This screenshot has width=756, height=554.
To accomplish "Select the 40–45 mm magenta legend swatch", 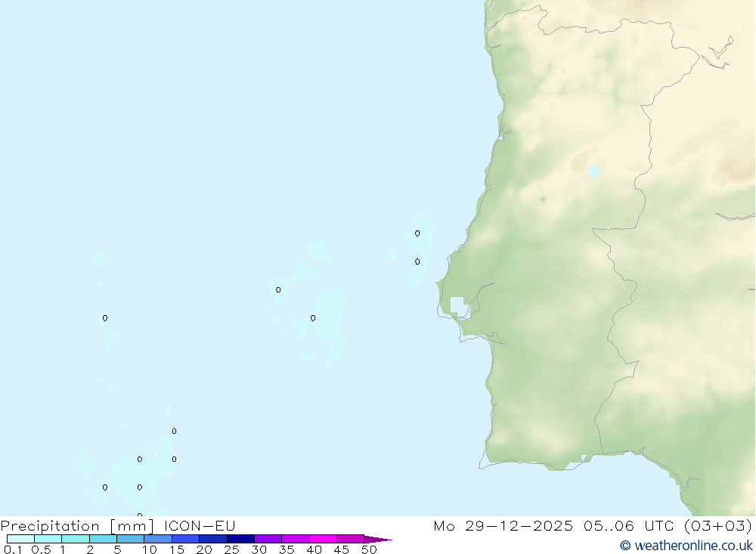I will pyautogui.click(x=323, y=539).
